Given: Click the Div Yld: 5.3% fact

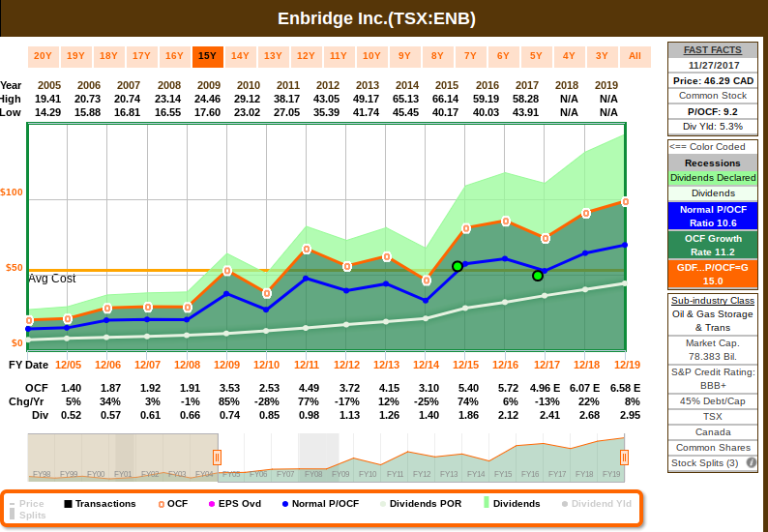Looking at the screenshot, I should 713,127.
